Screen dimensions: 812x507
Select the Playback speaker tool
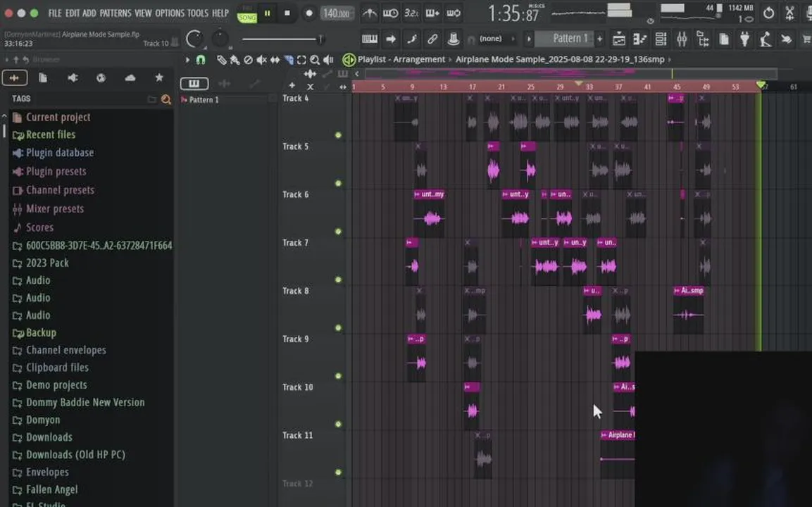coord(327,60)
